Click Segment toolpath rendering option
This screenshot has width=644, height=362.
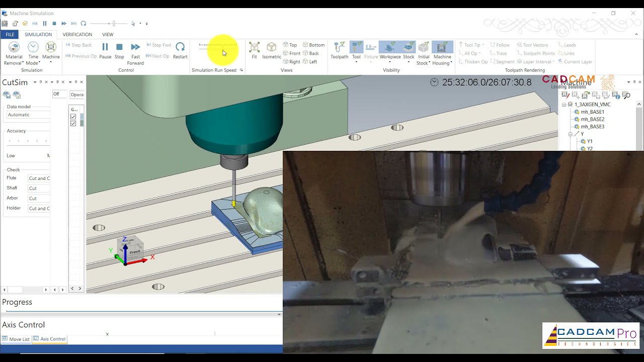(502, 62)
